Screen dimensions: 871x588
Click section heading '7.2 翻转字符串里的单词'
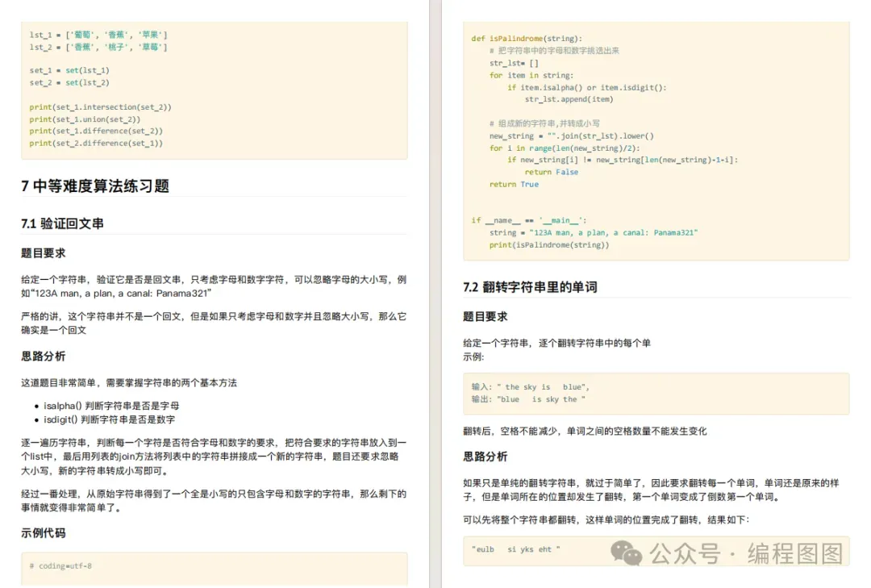[x=530, y=287]
